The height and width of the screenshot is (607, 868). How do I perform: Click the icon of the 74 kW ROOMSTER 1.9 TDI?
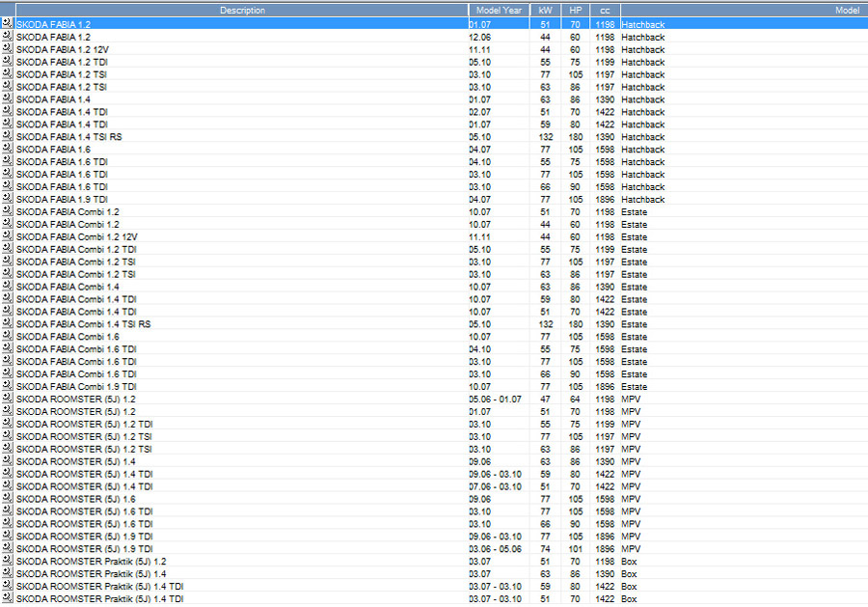[x=7, y=548]
